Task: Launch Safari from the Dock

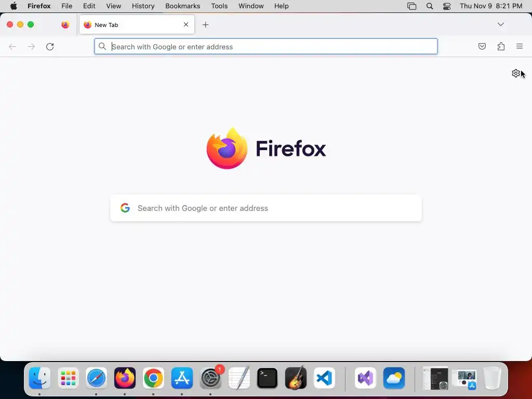Action: (x=96, y=378)
